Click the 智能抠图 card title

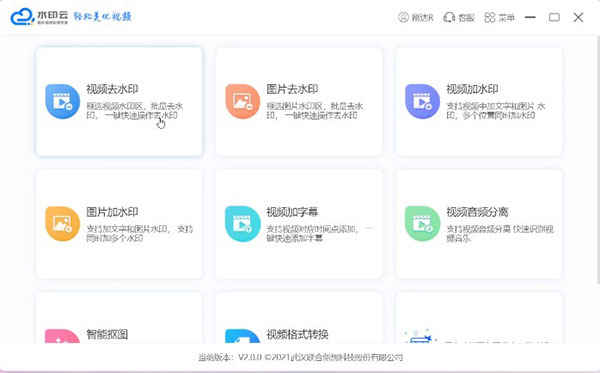click(x=107, y=334)
